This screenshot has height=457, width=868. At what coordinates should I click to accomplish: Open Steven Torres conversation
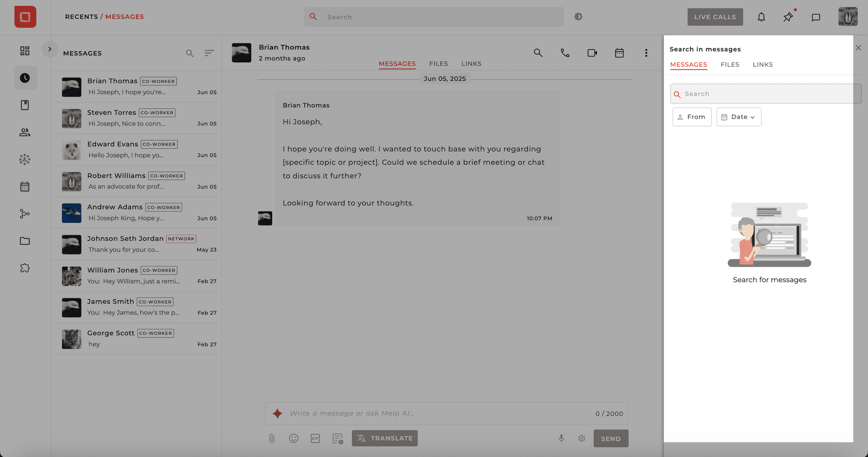136,118
